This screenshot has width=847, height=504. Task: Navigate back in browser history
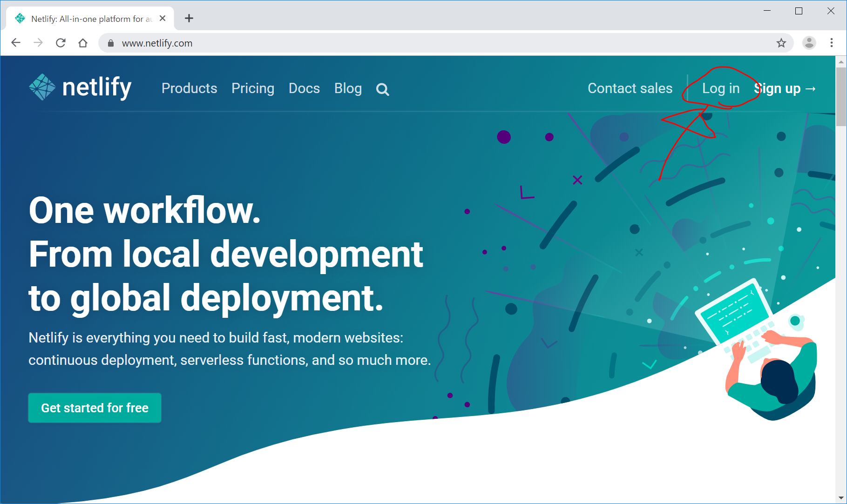coord(16,43)
